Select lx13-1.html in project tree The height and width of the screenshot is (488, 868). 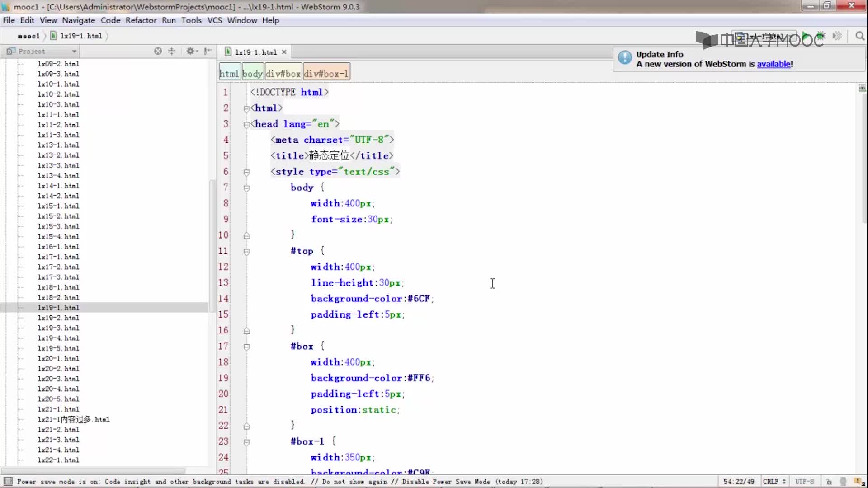coord(58,145)
